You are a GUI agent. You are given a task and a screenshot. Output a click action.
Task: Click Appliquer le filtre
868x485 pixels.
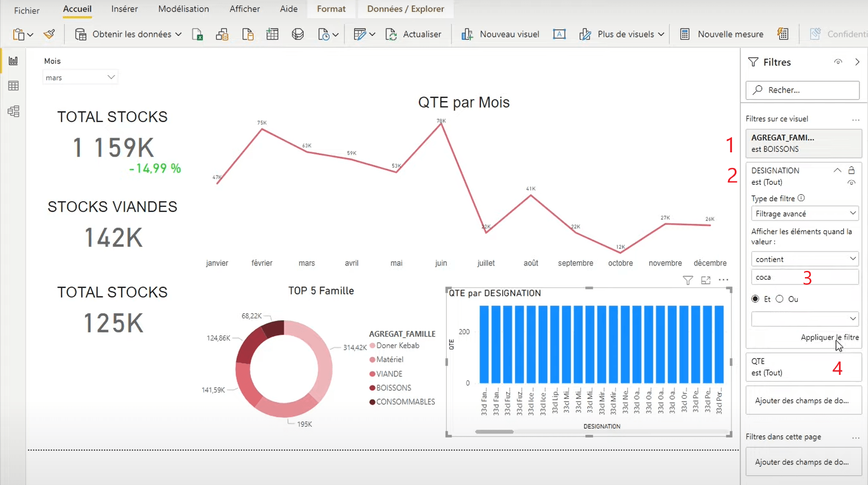click(829, 338)
